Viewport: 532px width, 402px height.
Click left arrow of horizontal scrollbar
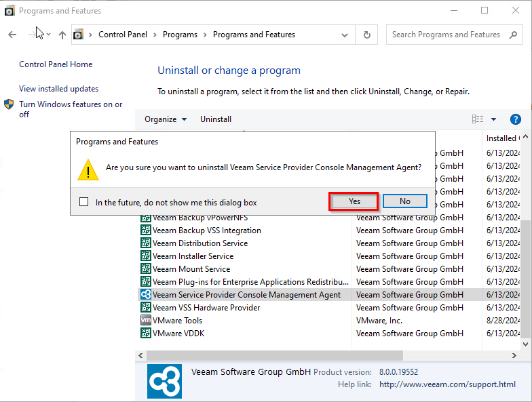(x=140, y=355)
